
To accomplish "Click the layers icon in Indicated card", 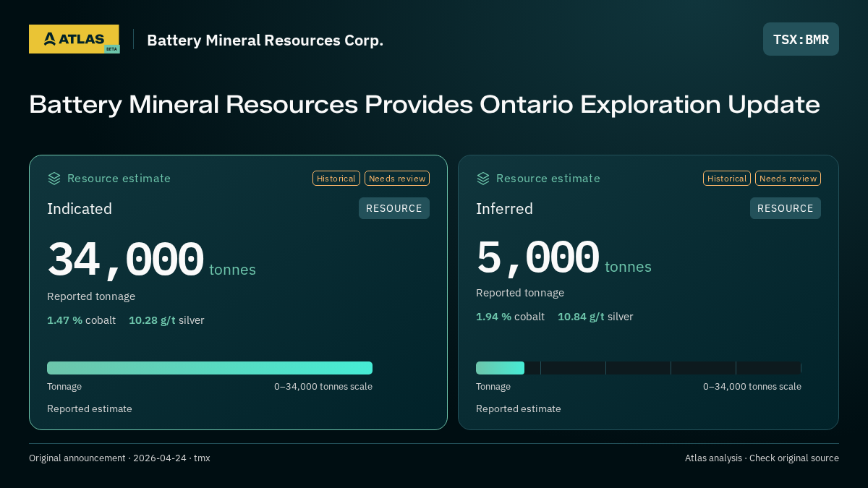I will click(x=54, y=178).
